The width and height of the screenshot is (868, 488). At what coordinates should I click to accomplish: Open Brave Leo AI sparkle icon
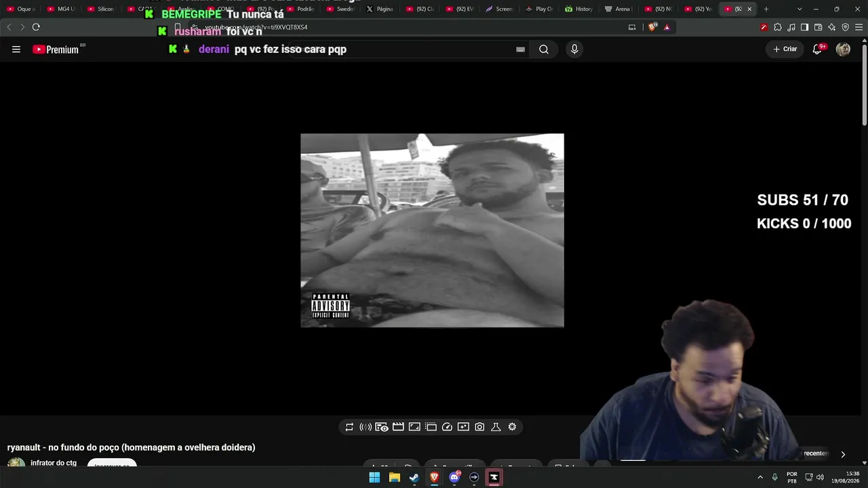point(831,27)
